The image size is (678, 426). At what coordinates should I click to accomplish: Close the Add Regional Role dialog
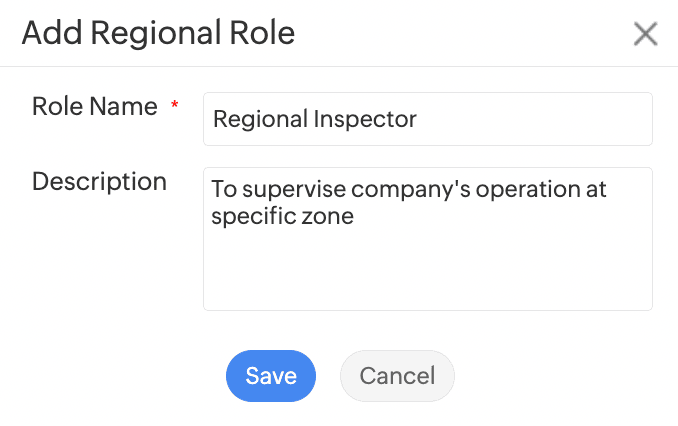coord(645,34)
